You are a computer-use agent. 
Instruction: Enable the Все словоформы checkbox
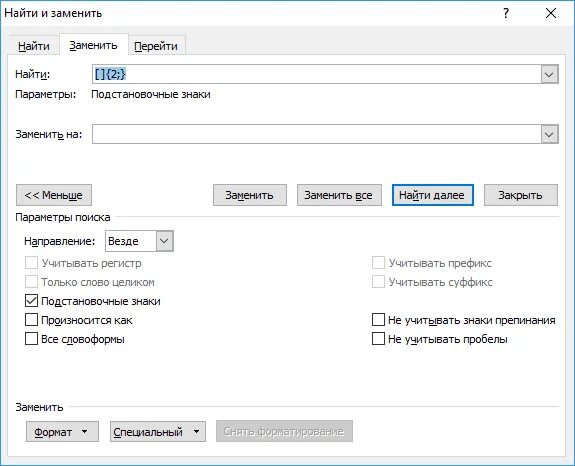click(31, 339)
